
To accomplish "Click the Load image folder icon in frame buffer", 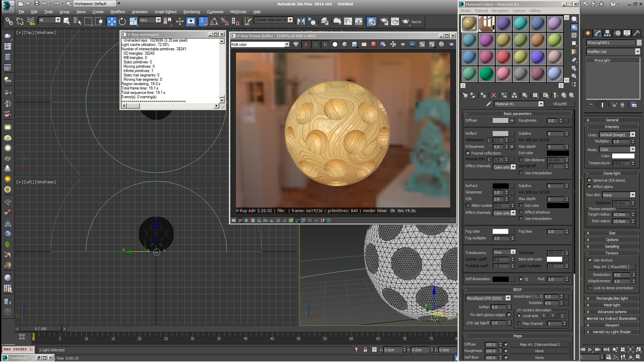I will pyautogui.click(x=364, y=44).
